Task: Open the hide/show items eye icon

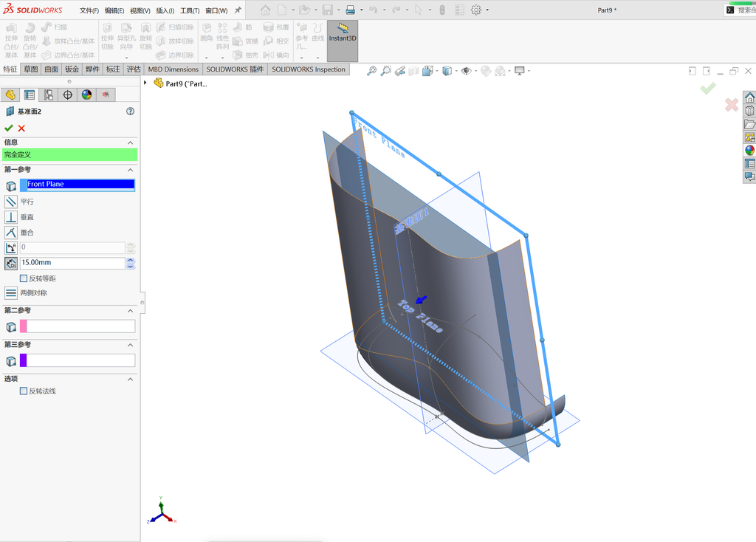Action: tap(466, 71)
